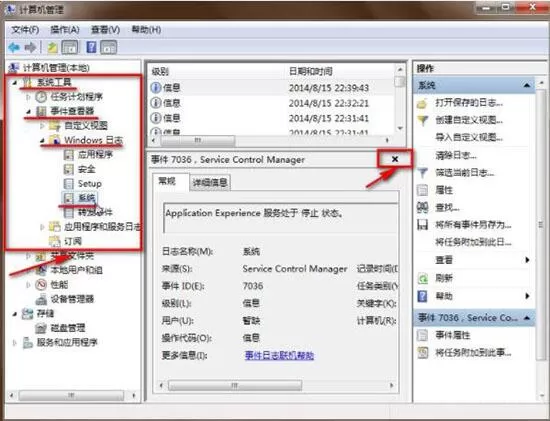This screenshot has width=550, height=421.
Task: Expand the 任务计划程序 node
Action: 28,97
